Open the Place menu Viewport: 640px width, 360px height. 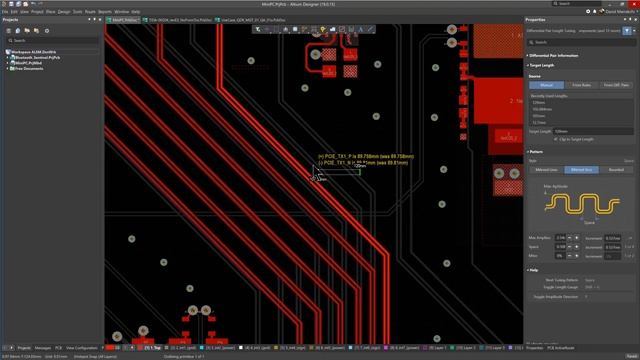click(51, 12)
